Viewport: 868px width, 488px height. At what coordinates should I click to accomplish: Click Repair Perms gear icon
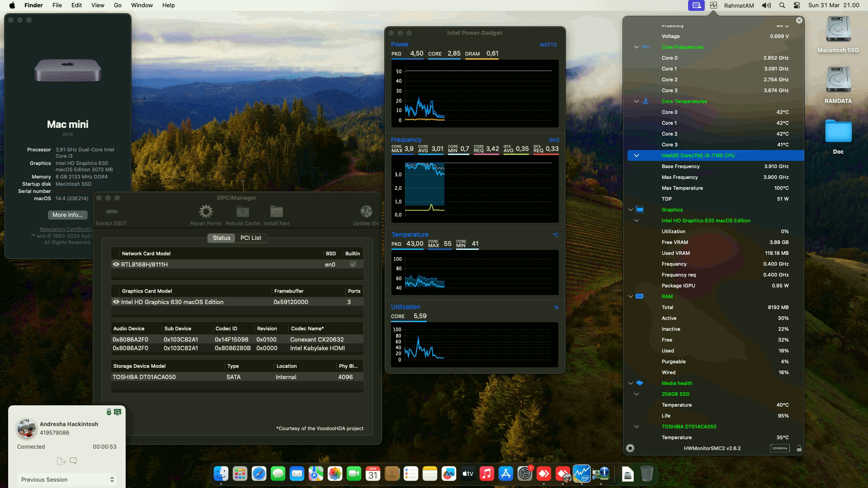click(x=206, y=211)
